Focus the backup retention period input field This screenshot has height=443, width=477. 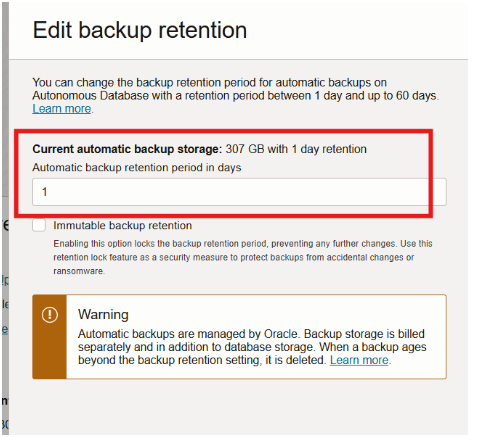click(x=239, y=192)
